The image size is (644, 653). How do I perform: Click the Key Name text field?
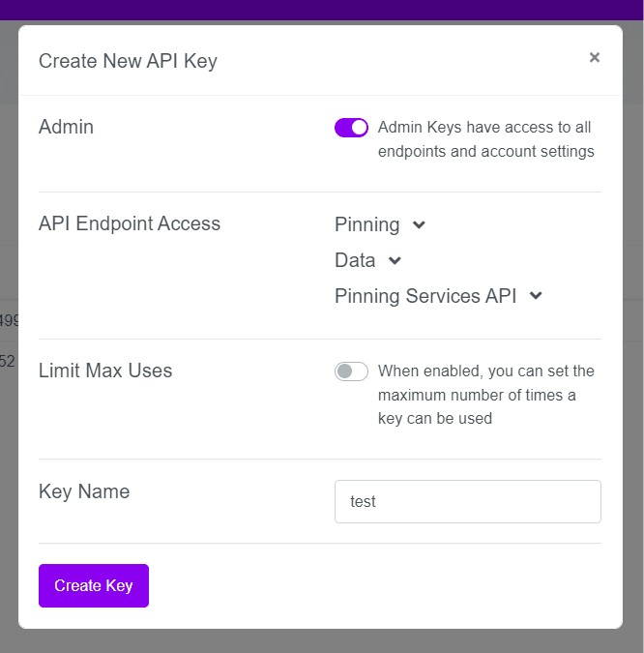467,501
